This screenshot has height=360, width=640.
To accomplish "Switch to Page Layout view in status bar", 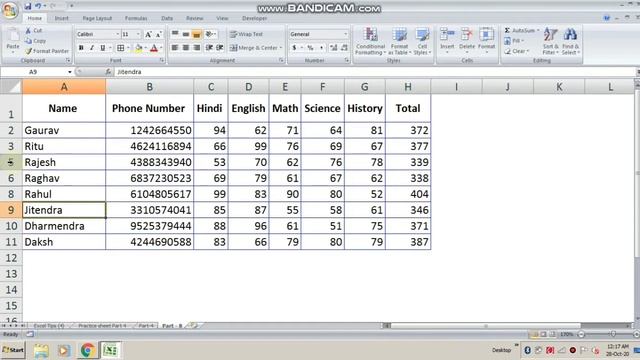I will coord(543,334).
